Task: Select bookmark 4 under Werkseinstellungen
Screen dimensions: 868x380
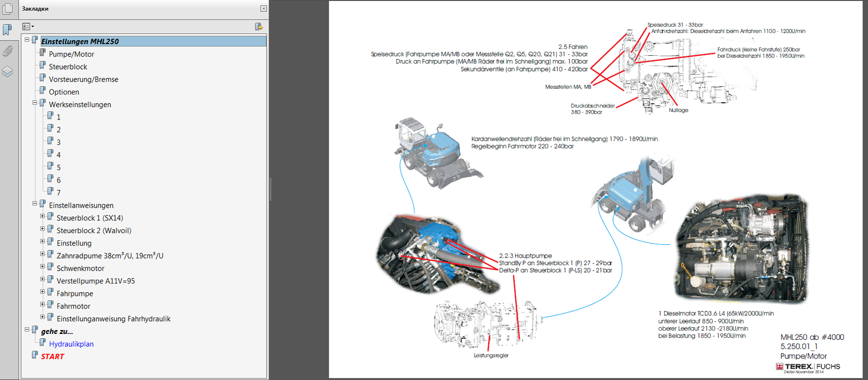Action: (x=59, y=155)
